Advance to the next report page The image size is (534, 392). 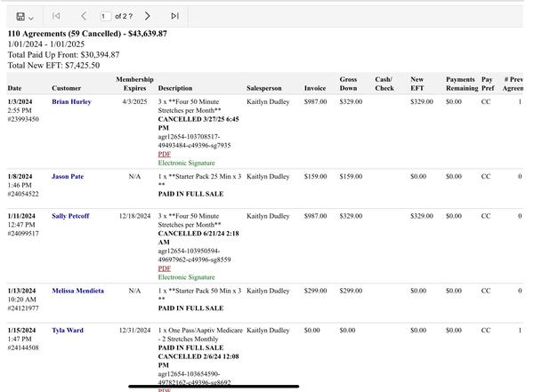point(147,16)
